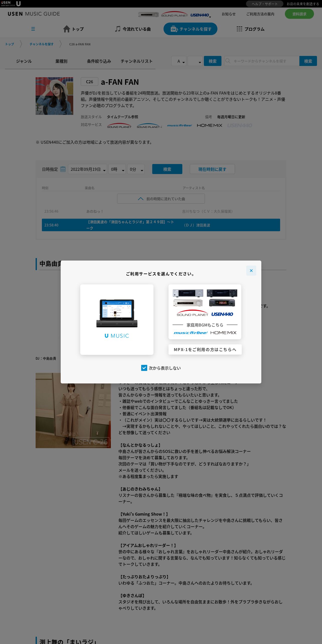322x644 pixels.
Task: Select the 条件絞り込み tab
Action: [x=99, y=61]
